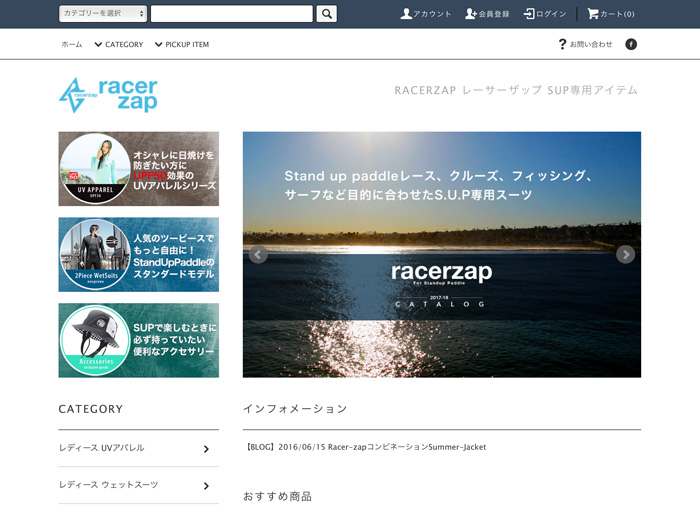Open the カテゴリーを選択 category dropdown
Screen dimensions: 700x513
click(x=103, y=13)
